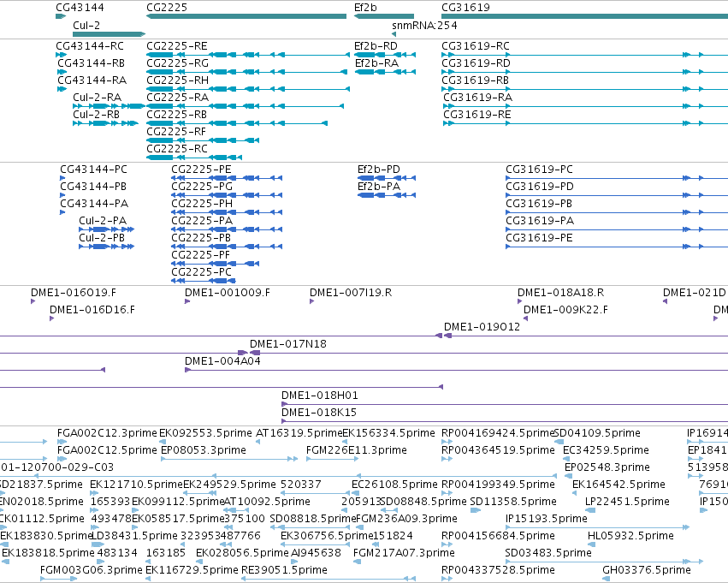Click the Ef2b-PA protein label
Screen dimensions: 728x583
(379, 187)
